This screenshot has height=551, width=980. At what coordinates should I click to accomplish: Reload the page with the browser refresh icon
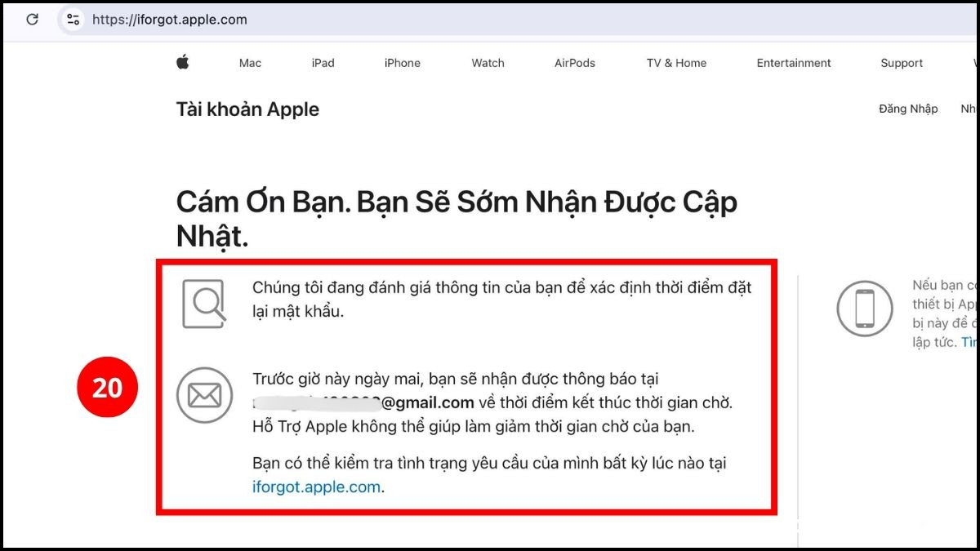pyautogui.click(x=33, y=20)
